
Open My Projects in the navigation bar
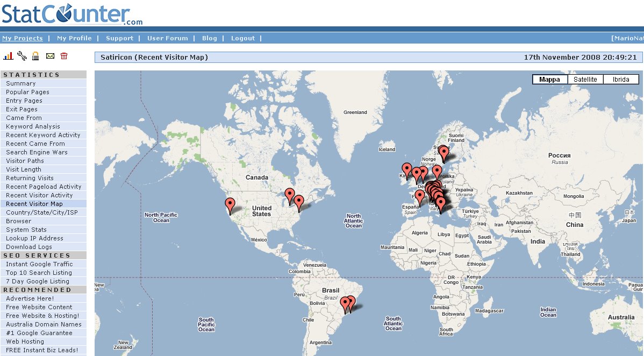tap(22, 38)
